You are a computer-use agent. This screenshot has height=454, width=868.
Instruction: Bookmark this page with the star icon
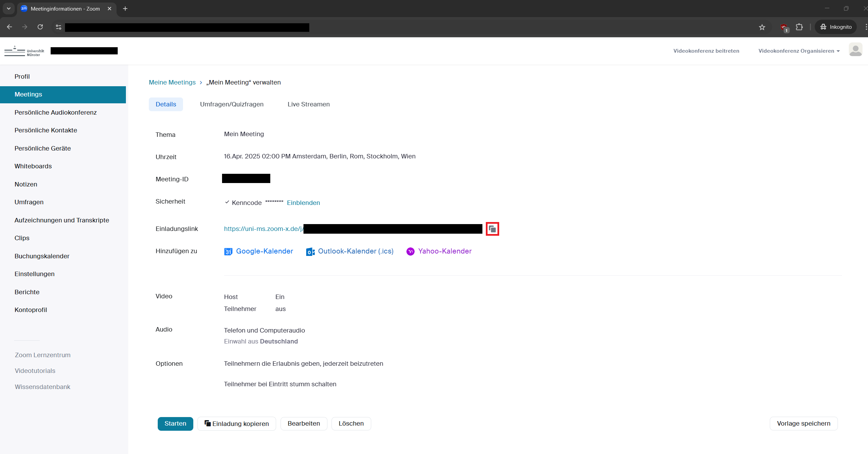[762, 27]
